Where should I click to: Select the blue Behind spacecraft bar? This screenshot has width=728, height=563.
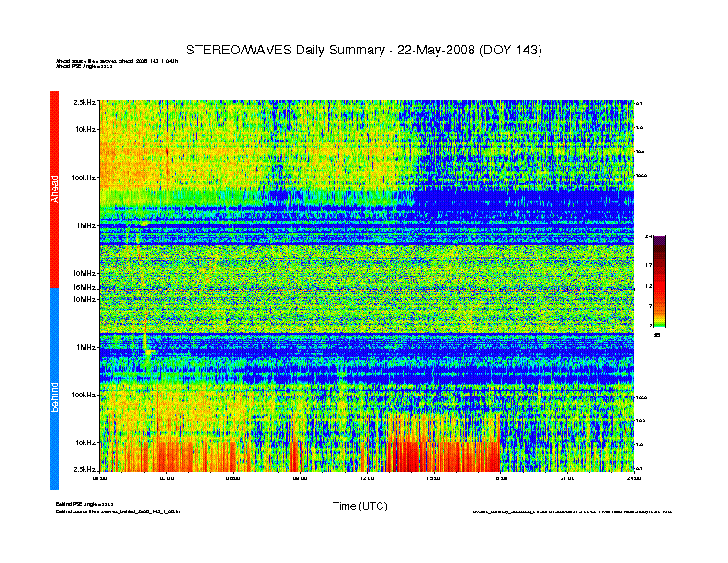54,389
